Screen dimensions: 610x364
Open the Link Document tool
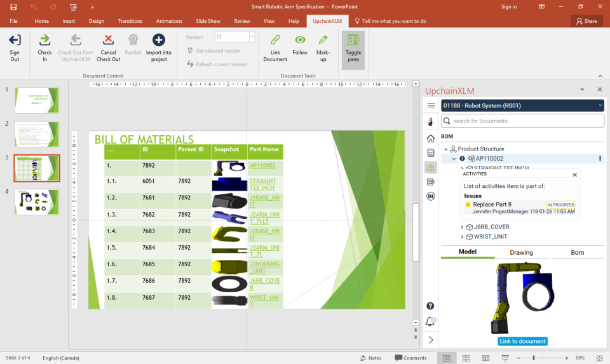pyautogui.click(x=275, y=41)
